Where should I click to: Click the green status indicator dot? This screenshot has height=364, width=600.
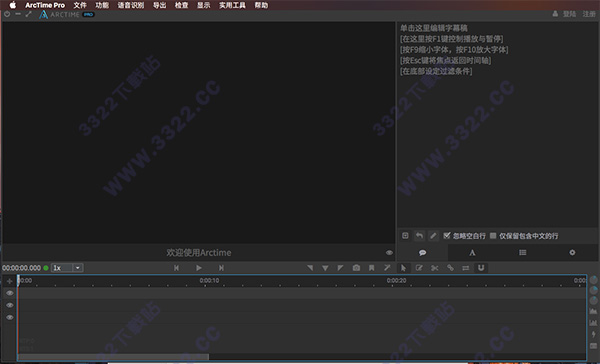coord(46,268)
